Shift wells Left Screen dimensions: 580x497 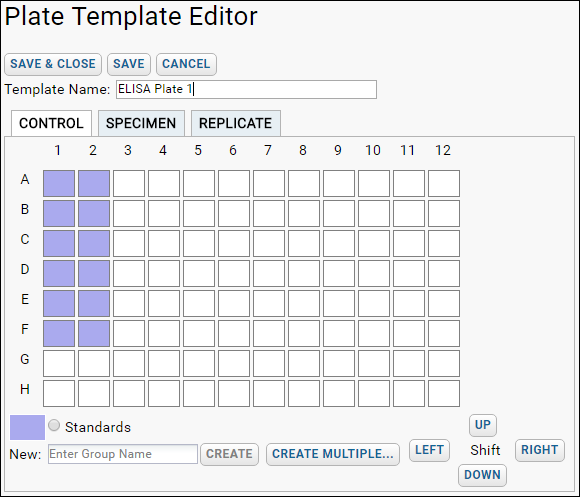429,450
